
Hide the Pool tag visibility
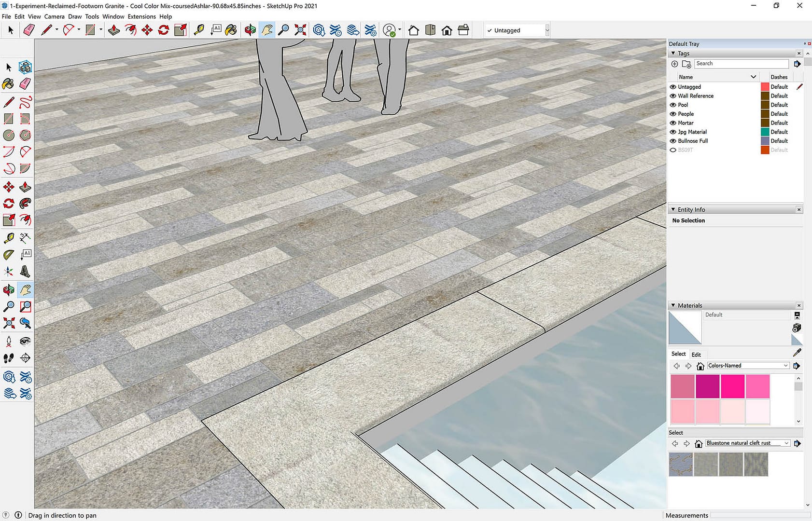(673, 105)
